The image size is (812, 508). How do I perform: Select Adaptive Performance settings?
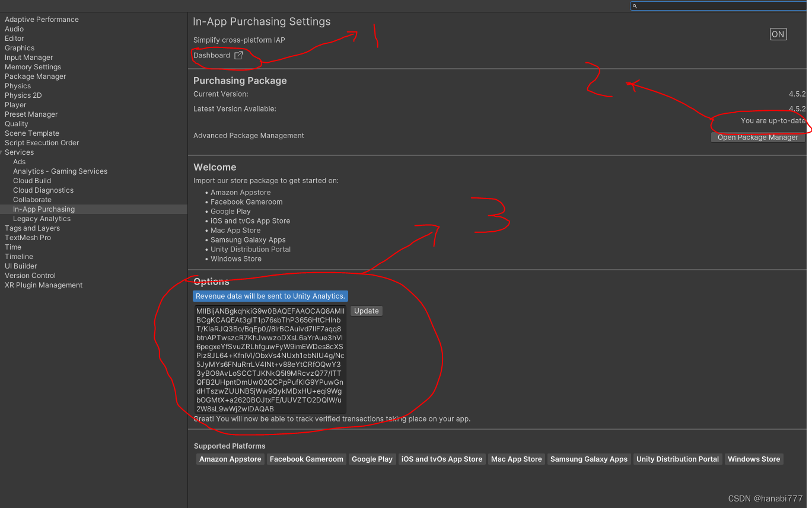pyautogui.click(x=42, y=20)
